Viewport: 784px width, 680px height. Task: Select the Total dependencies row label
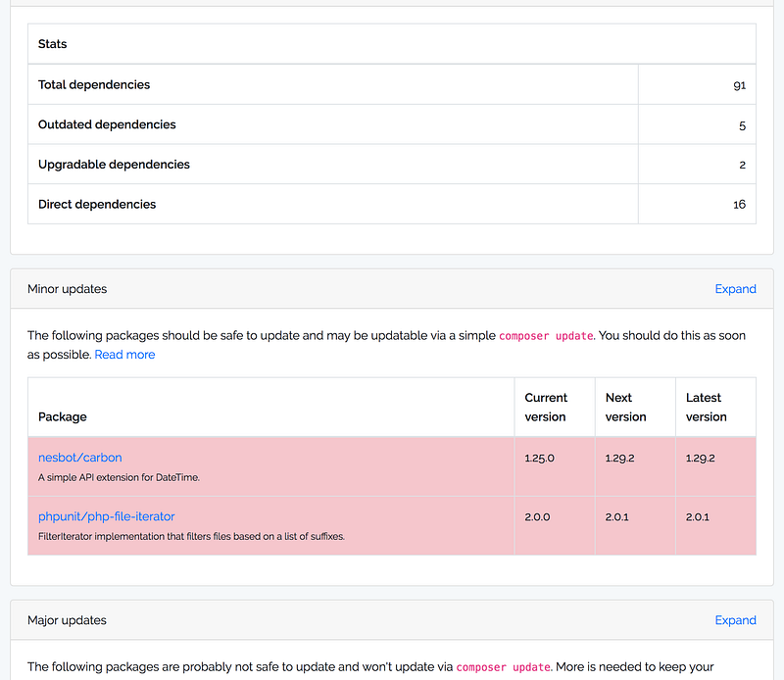tap(94, 85)
